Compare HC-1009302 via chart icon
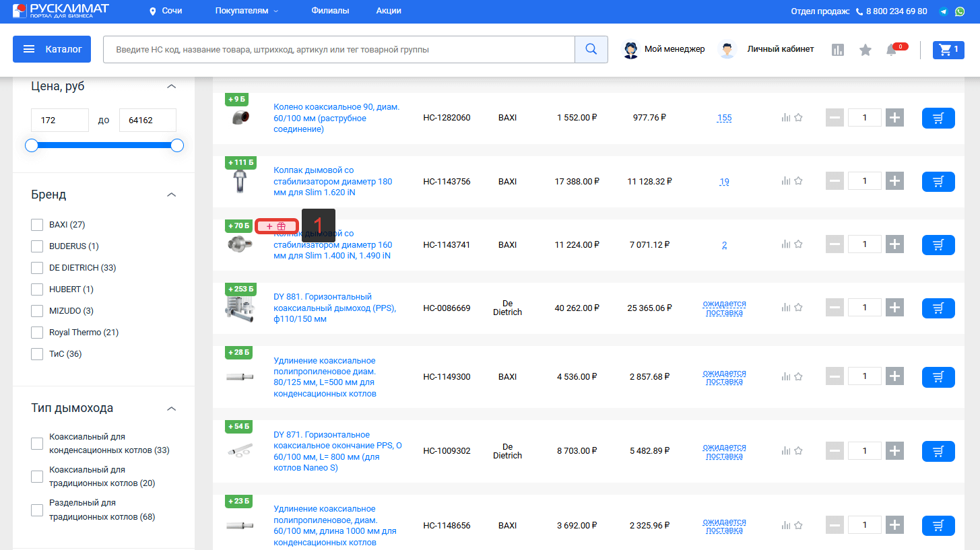 [785, 451]
